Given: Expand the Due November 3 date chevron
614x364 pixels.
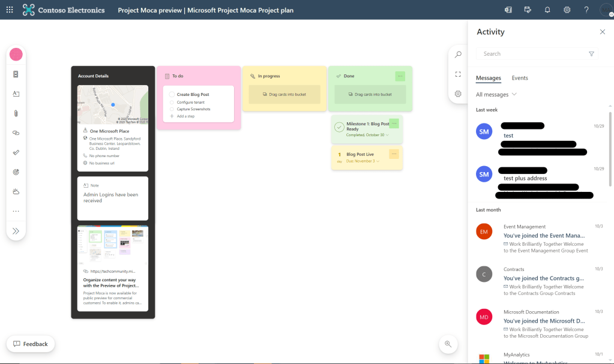Looking at the screenshot, I should point(378,161).
